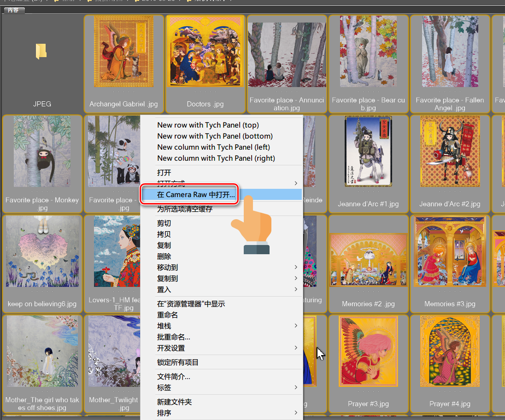
Task: Choose New column with Tych Panel (left)
Action: click(x=213, y=147)
